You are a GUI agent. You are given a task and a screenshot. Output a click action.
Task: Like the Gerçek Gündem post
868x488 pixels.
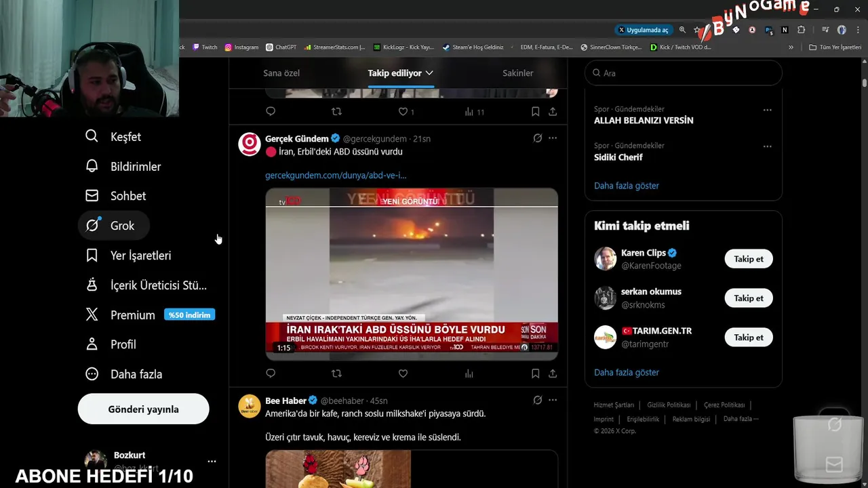tap(403, 373)
